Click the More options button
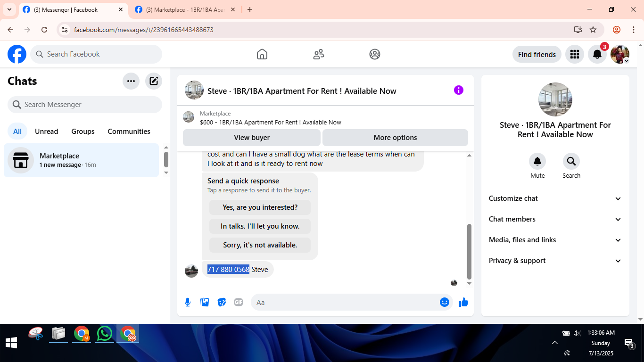Screen dimensions: 644x362 [x=395, y=138]
